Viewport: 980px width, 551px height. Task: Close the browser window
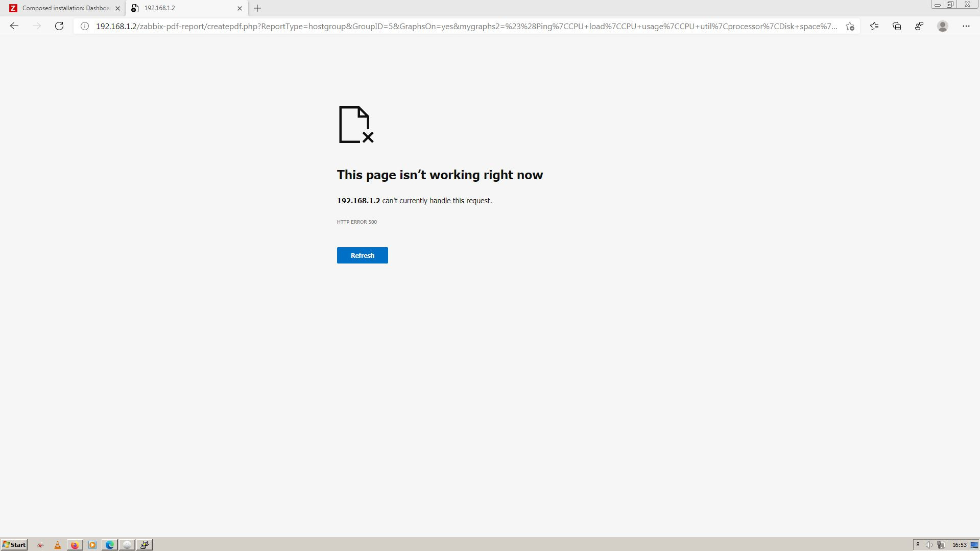[x=967, y=5]
